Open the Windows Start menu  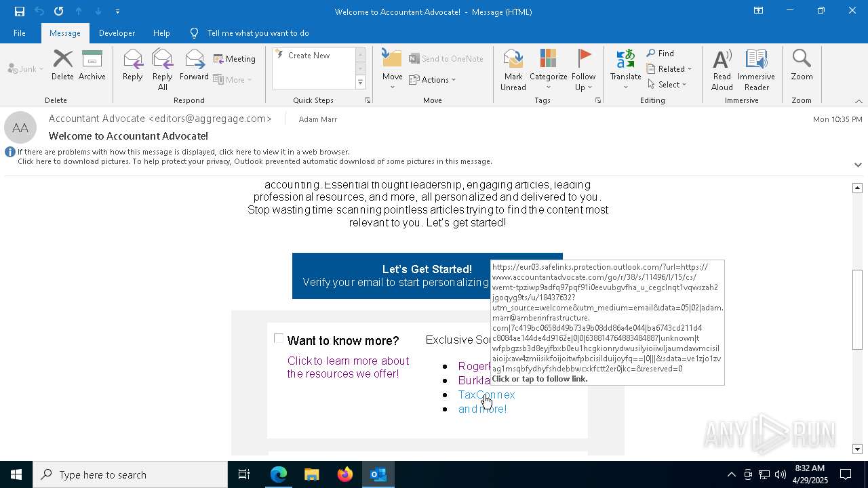(16, 474)
